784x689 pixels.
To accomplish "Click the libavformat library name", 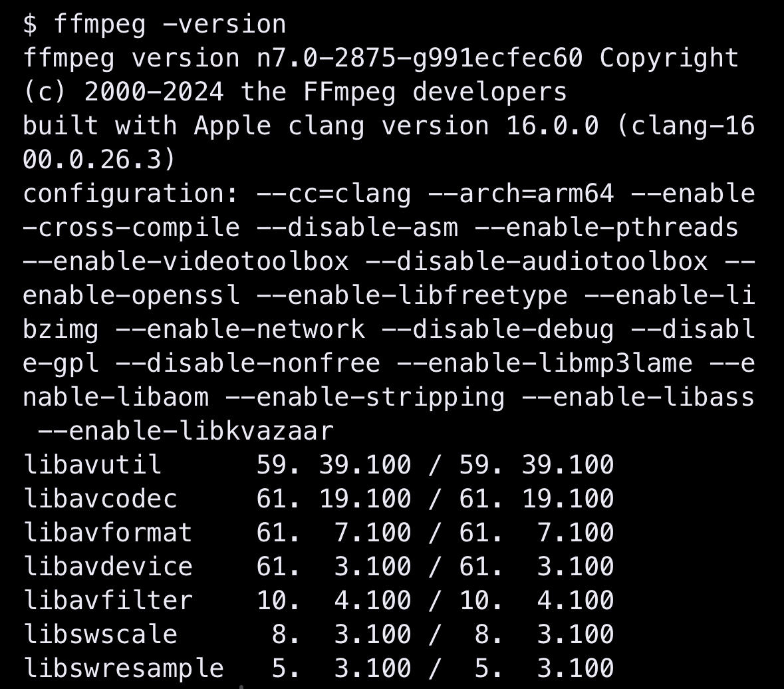I will point(108,533).
